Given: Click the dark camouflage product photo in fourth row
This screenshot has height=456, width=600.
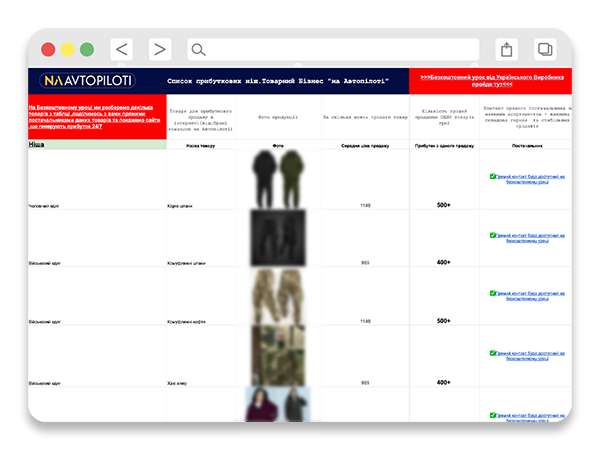Looking at the screenshot, I should coord(278,354).
